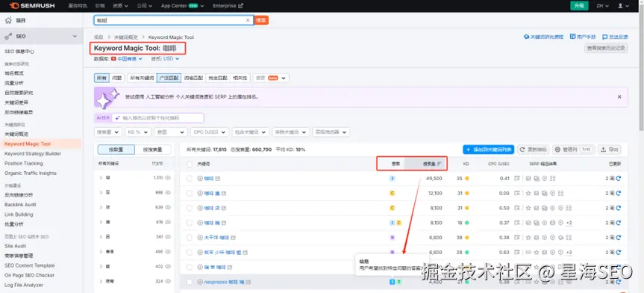Check the row with KD 18
This screenshot has height=293, width=644.
coord(190,223)
